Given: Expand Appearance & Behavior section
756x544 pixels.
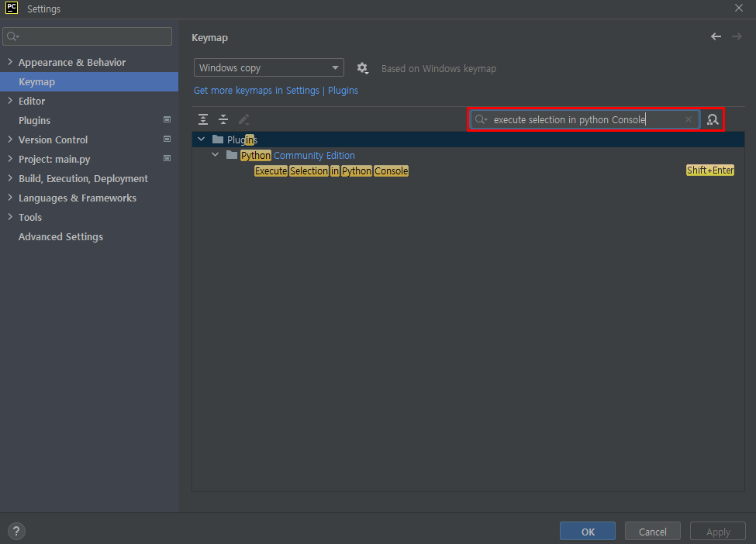Looking at the screenshot, I should coord(10,62).
